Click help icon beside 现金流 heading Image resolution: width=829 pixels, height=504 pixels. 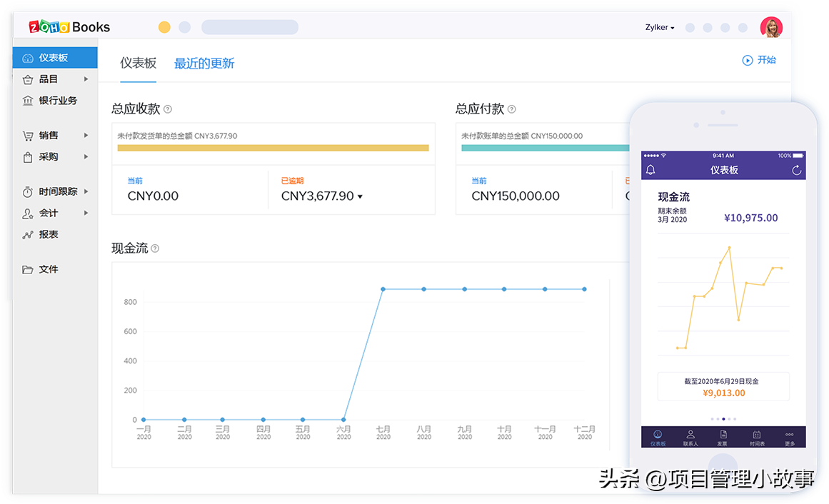(x=155, y=248)
